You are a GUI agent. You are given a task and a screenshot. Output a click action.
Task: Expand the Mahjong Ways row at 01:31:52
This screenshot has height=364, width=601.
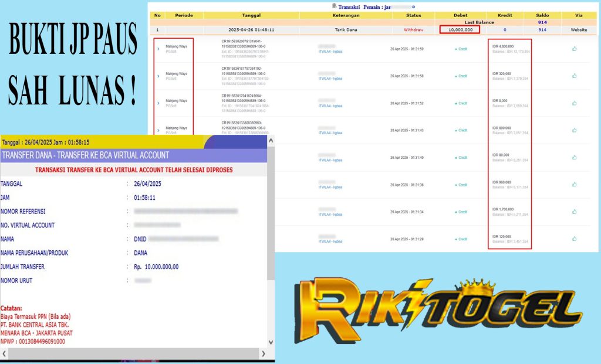tap(158, 103)
